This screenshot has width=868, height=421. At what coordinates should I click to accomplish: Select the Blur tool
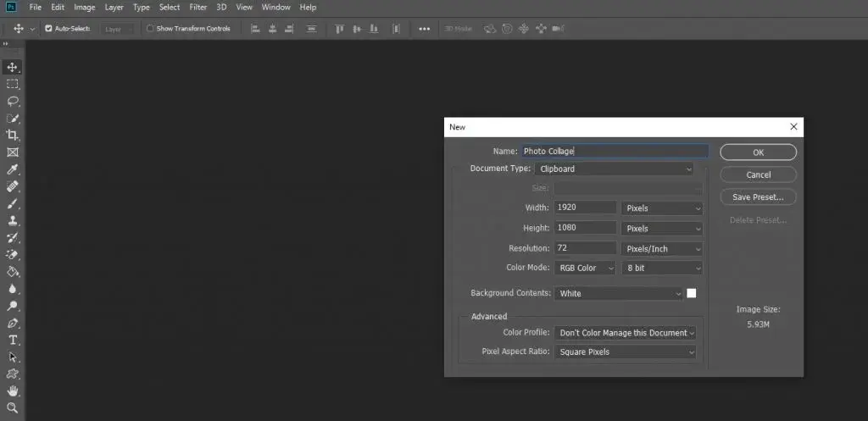pyautogui.click(x=12, y=289)
